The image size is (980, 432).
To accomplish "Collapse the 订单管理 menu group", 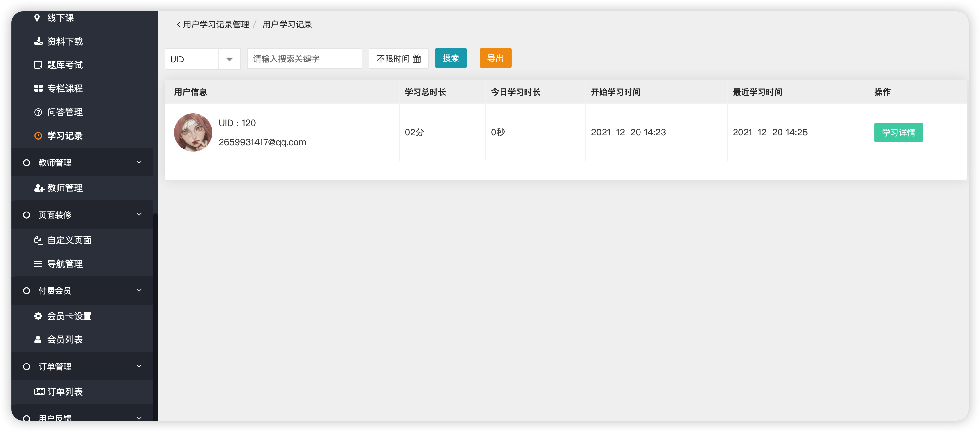I will pos(139,366).
